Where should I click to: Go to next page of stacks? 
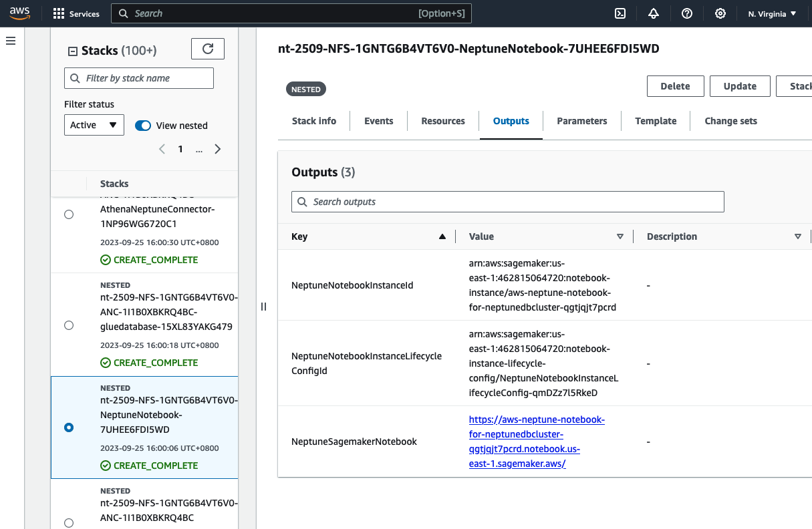(x=217, y=149)
